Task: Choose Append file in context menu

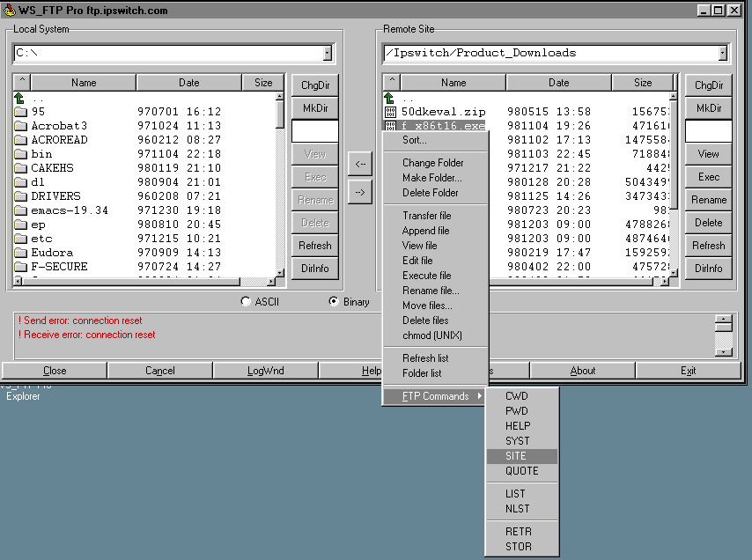Action: [436, 231]
